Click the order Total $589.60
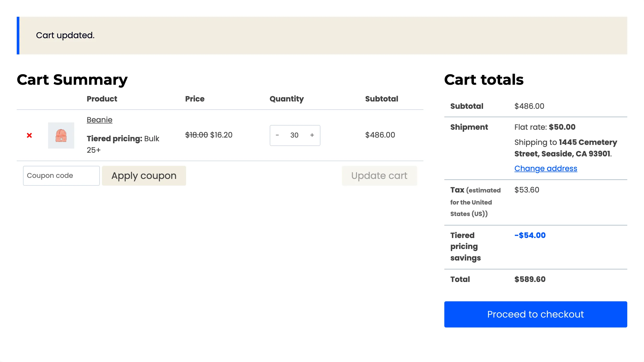644x362 pixels. (530, 279)
